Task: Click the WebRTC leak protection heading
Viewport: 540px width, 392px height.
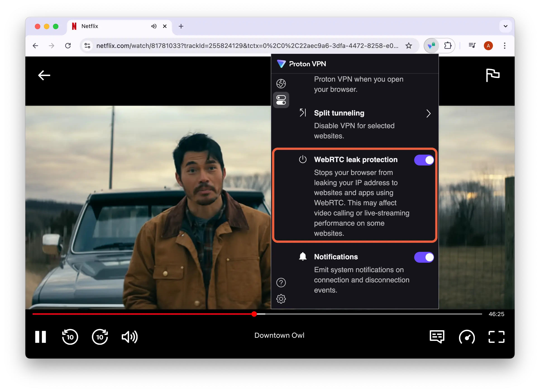Action: coord(356,160)
